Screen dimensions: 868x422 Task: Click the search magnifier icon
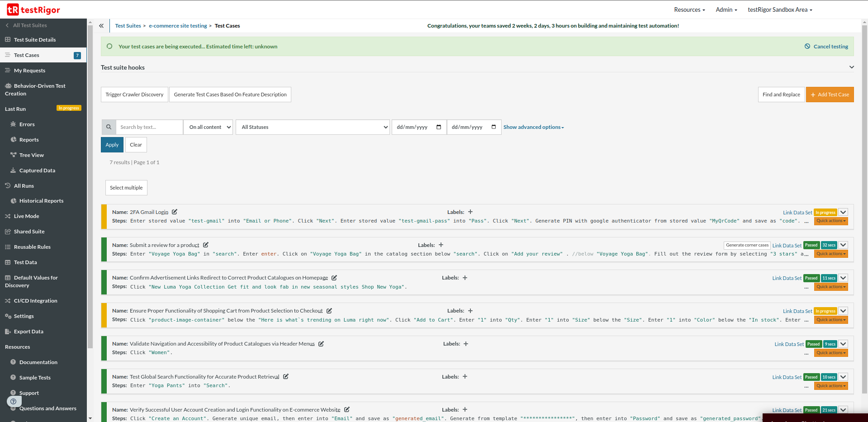coord(109,127)
